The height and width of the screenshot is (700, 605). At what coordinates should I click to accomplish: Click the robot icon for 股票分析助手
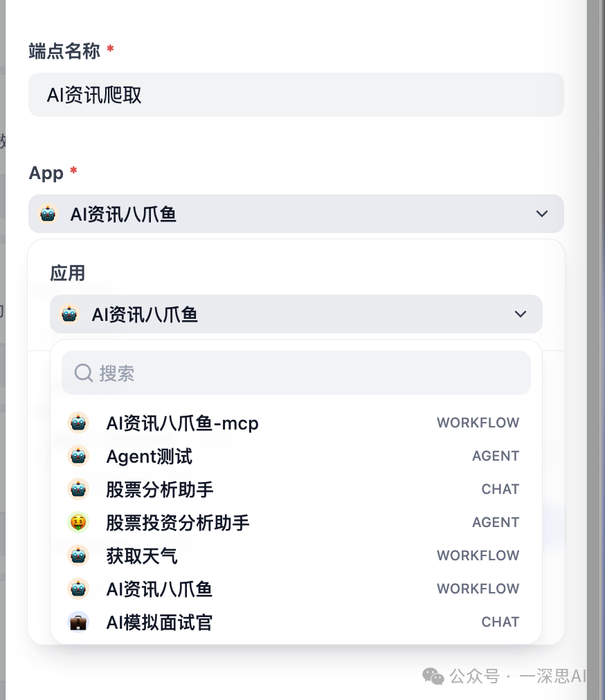(x=78, y=488)
